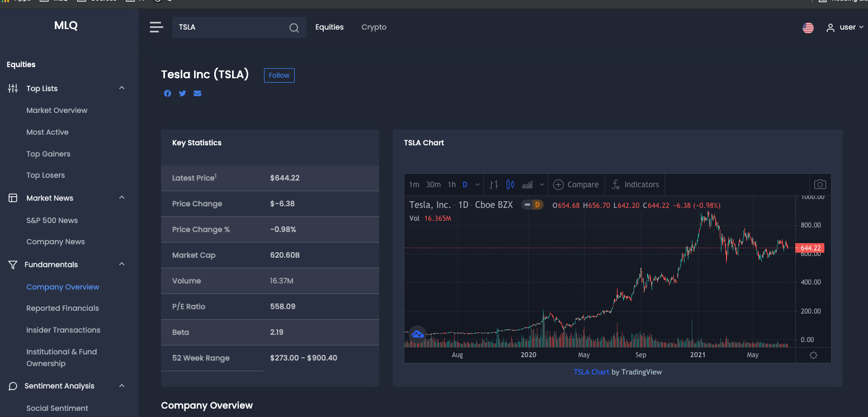The width and height of the screenshot is (868, 417).
Task: Click the Tesla, Inc. chart symbol title
Action: click(430, 205)
